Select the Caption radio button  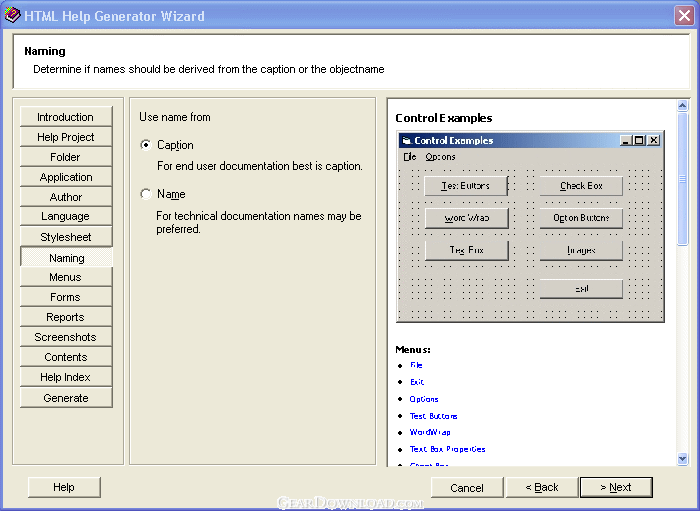click(x=146, y=145)
